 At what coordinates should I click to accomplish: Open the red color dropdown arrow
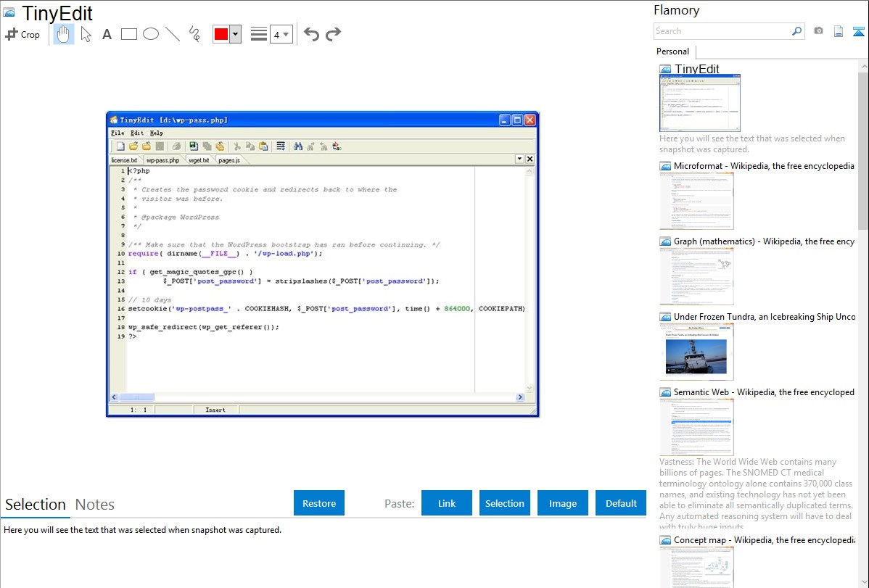coord(235,34)
